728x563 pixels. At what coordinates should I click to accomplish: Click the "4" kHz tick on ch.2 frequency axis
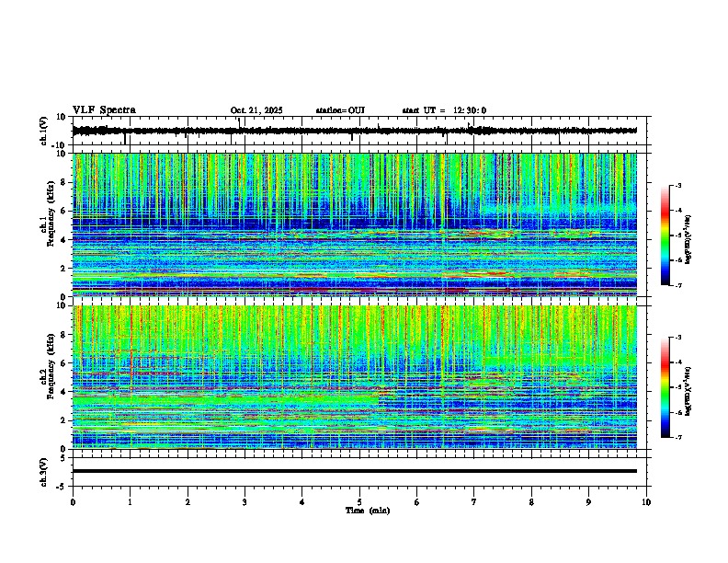63,392
